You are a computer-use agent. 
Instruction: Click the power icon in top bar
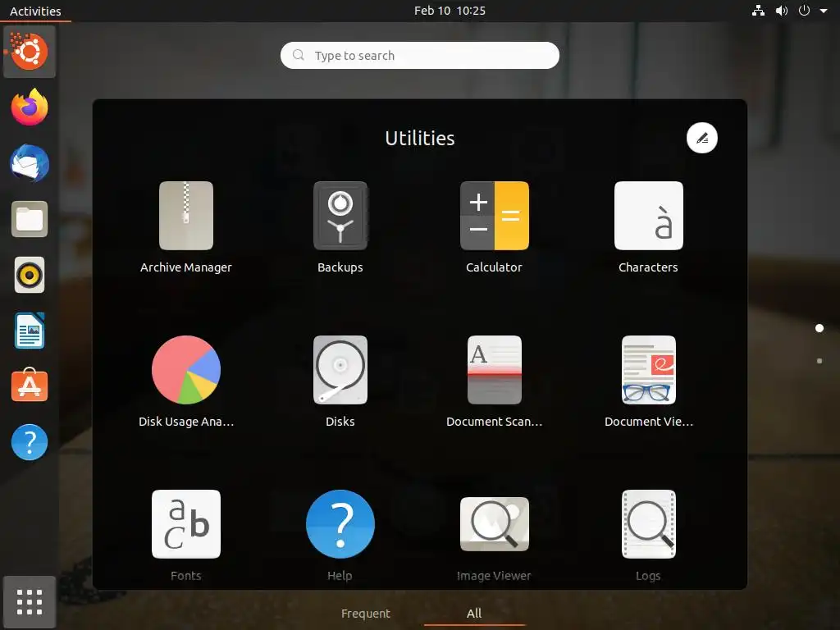point(804,11)
